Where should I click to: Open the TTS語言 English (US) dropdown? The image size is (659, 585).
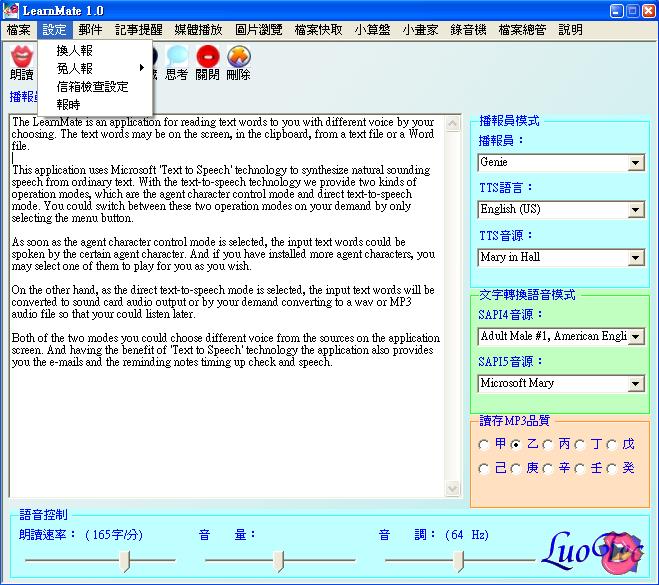[635, 210]
